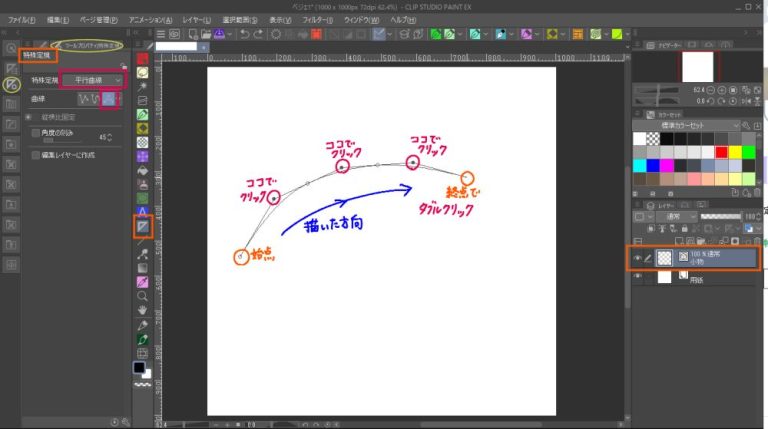768x429 pixels.
Task: Enable the 編集レイヤーに作成 checkbox
Action: pos(36,155)
